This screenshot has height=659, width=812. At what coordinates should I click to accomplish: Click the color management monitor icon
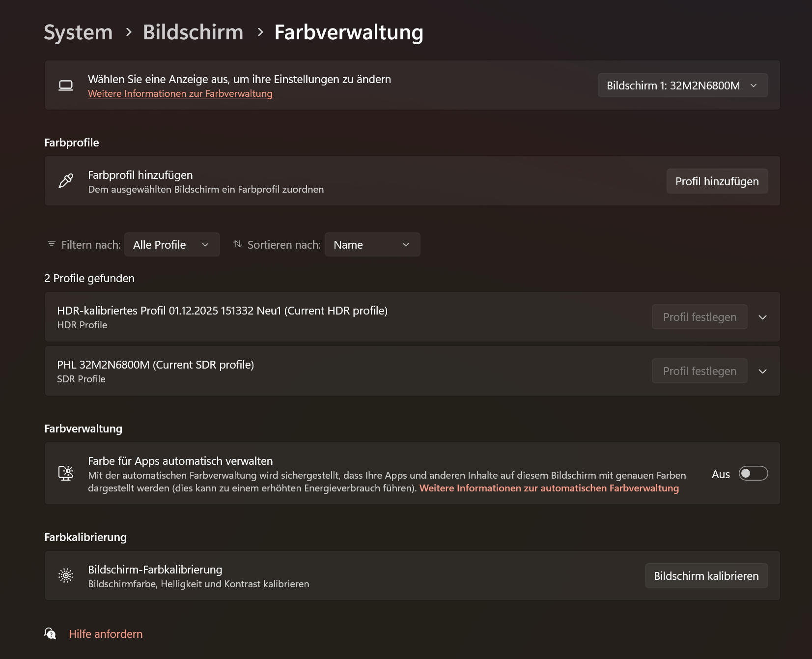pos(66,473)
